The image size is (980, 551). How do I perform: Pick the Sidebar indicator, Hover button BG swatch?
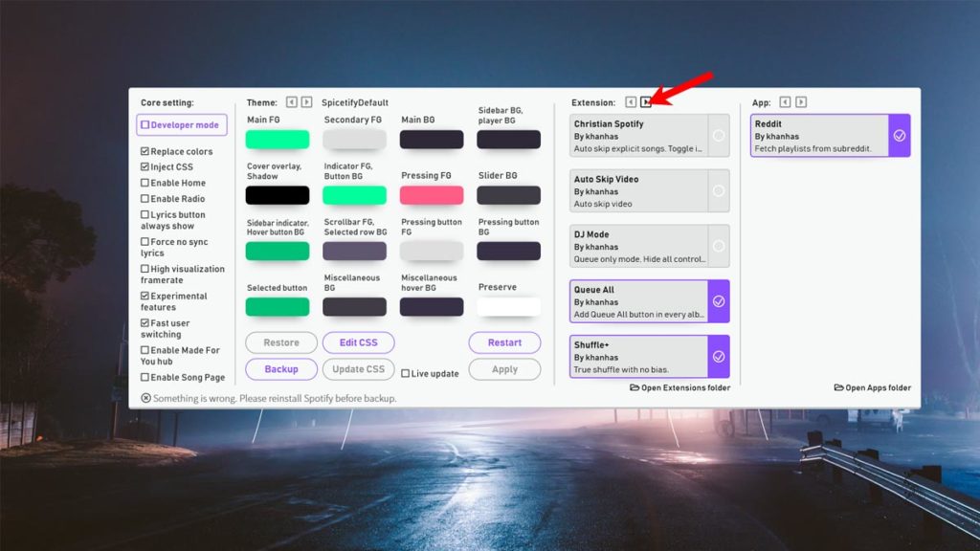coord(278,252)
